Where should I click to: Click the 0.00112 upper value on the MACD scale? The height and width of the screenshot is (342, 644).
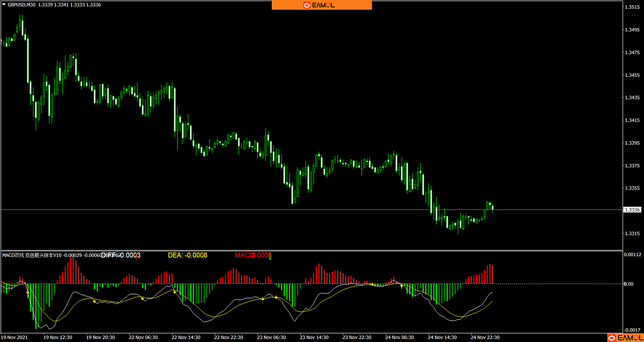coord(632,254)
